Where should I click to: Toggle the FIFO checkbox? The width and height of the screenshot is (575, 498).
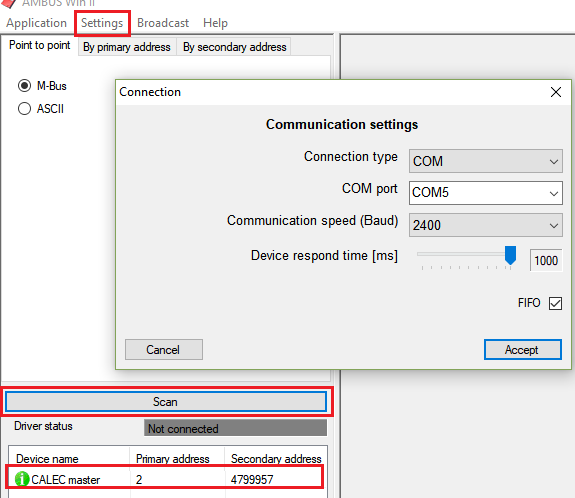click(555, 303)
